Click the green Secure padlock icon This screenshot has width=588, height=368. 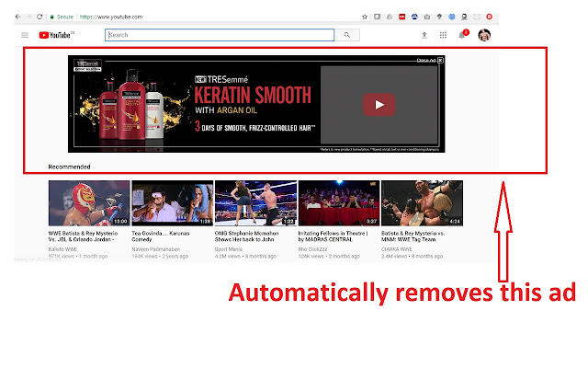coord(52,17)
